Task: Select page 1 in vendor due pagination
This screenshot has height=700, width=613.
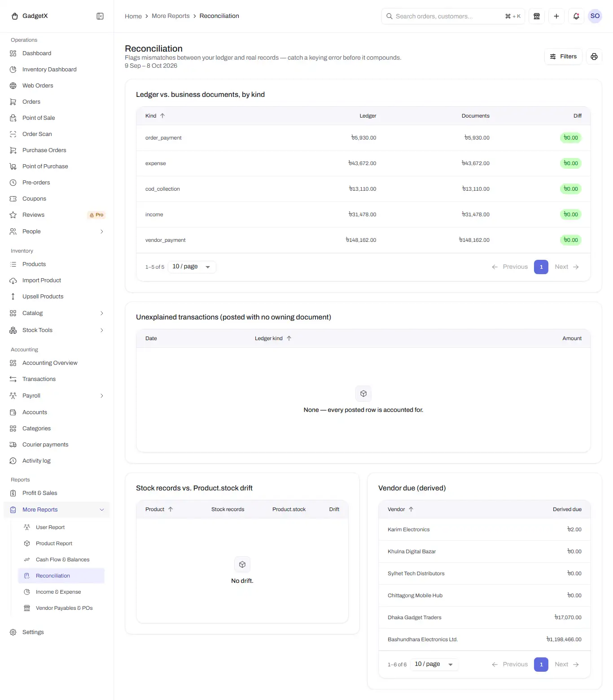Action: 541,665
